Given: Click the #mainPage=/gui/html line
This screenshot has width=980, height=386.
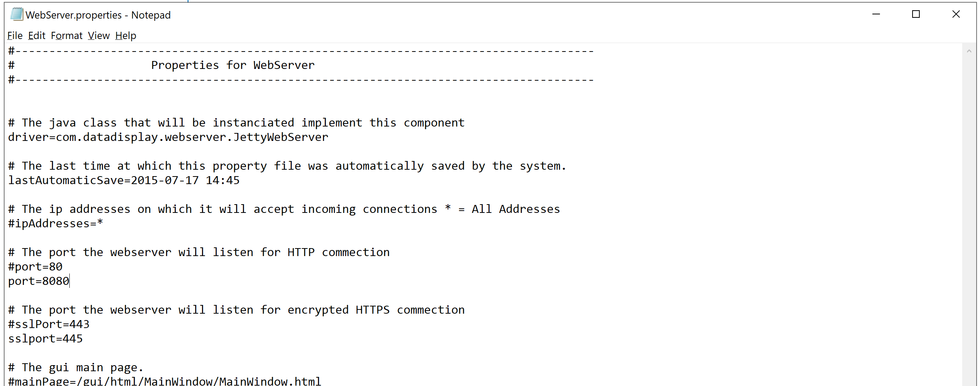Looking at the screenshot, I should [164, 381].
